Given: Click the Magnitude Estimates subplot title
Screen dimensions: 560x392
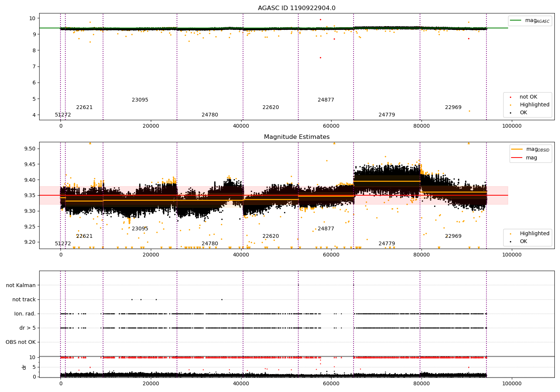Looking at the screenshot, I should (297, 137).
